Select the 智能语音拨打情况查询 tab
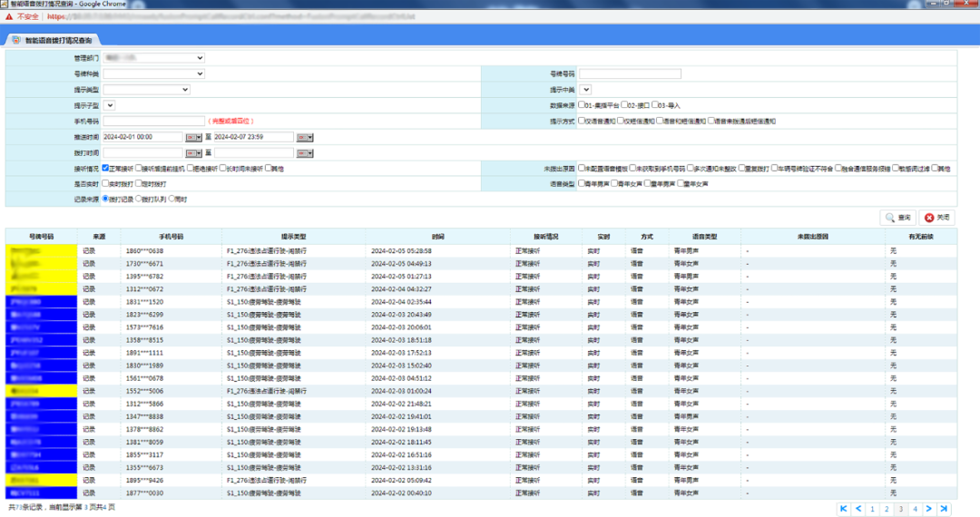This screenshot has height=517, width=980. (x=57, y=41)
